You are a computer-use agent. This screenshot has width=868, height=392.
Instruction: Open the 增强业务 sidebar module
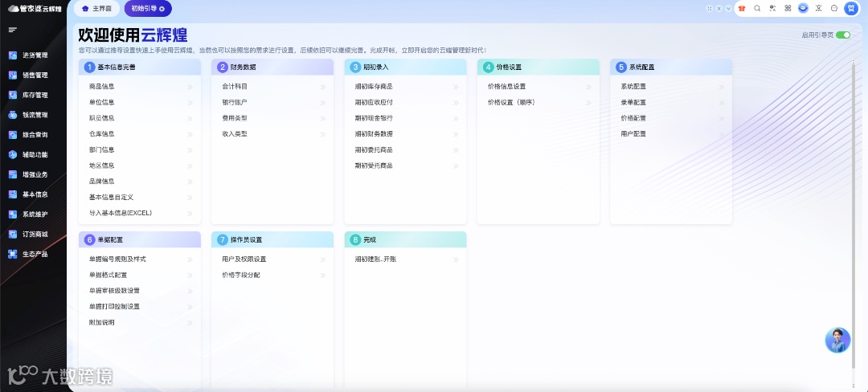tap(28, 175)
